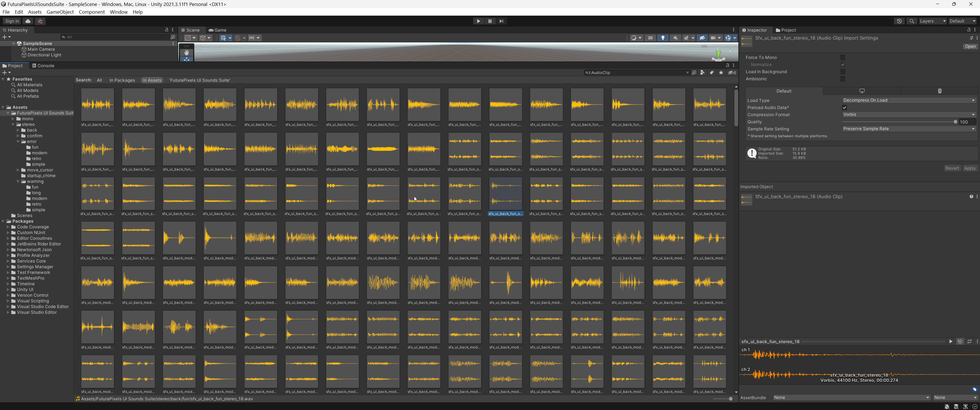Toggle scene lighting with the bulb icon
The height and width of the screenshot is (410, 980).
tap(663, 38)
